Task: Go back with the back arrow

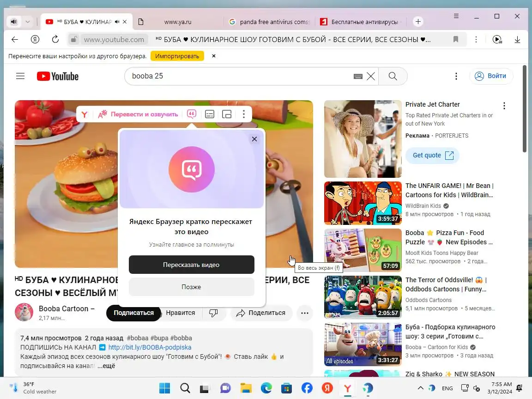Action: (15, 39)
